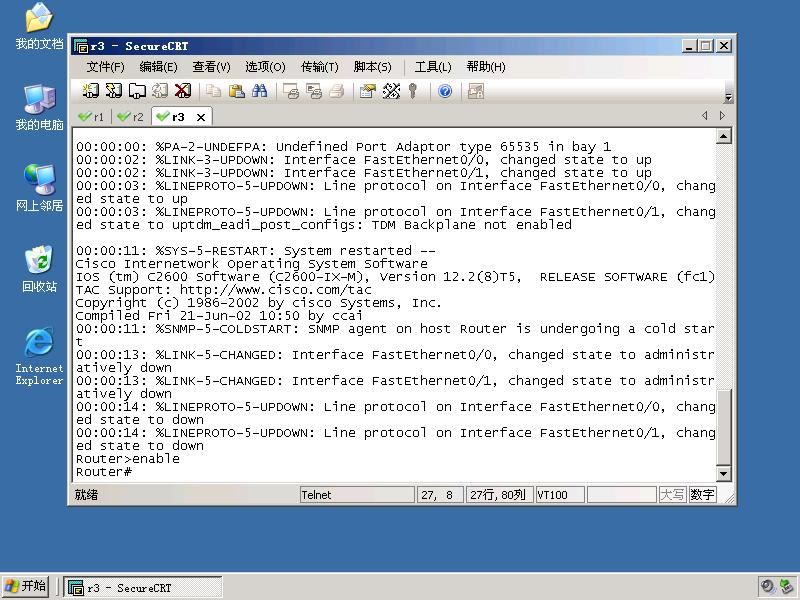Viewport: 800px width, 600px height.
Task: Open the 工具(L) menu
Action: 433,67
